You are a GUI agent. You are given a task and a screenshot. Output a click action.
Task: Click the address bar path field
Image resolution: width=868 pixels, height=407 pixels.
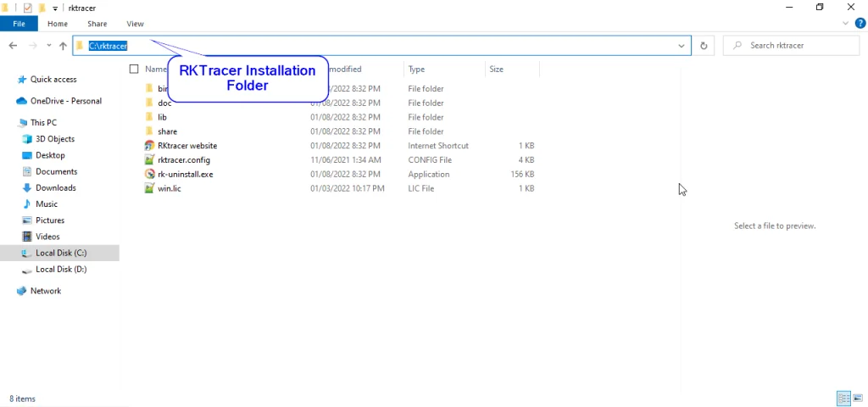pos(382,46)
